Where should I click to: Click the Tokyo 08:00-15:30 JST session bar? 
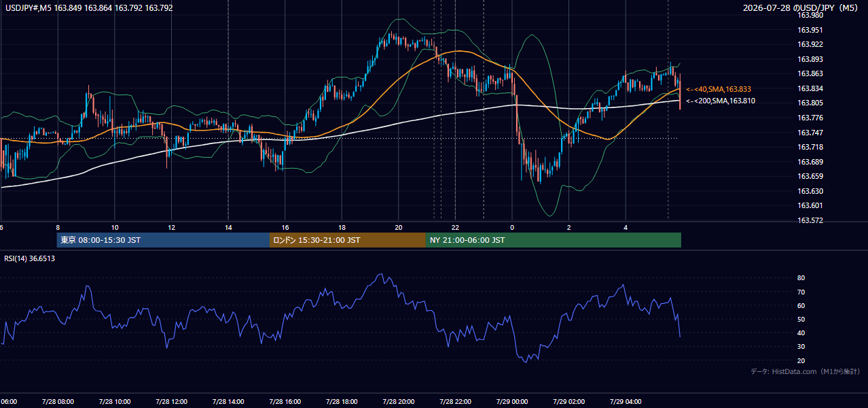(x=163, y=240)
